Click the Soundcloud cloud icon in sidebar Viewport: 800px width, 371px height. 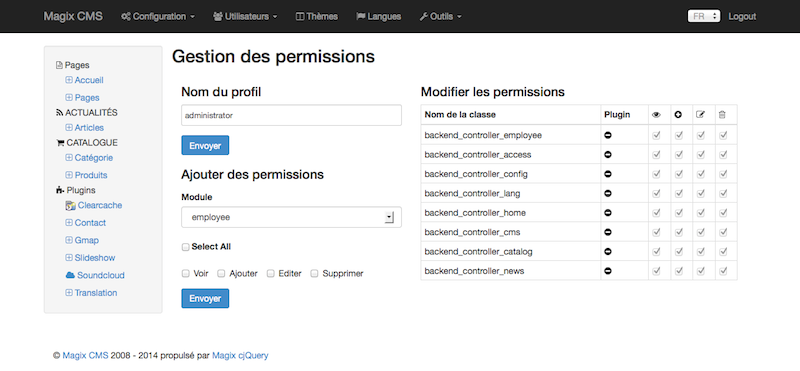click(70, 275)
